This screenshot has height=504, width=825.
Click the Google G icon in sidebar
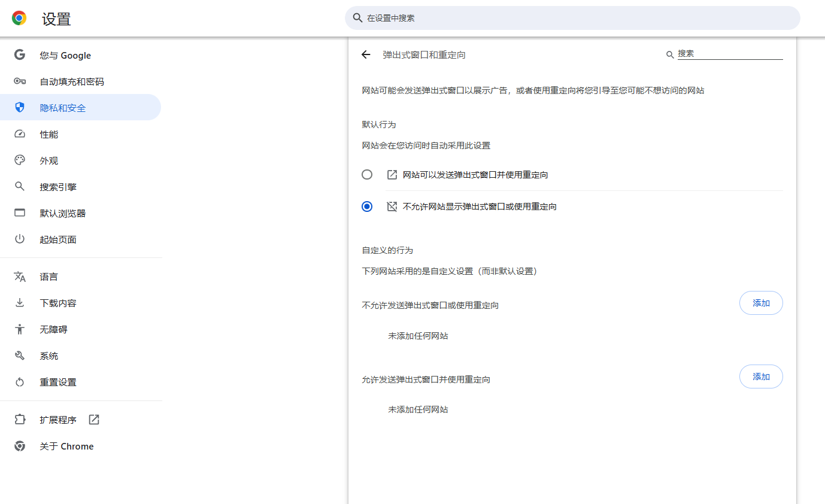coord(20,55)
